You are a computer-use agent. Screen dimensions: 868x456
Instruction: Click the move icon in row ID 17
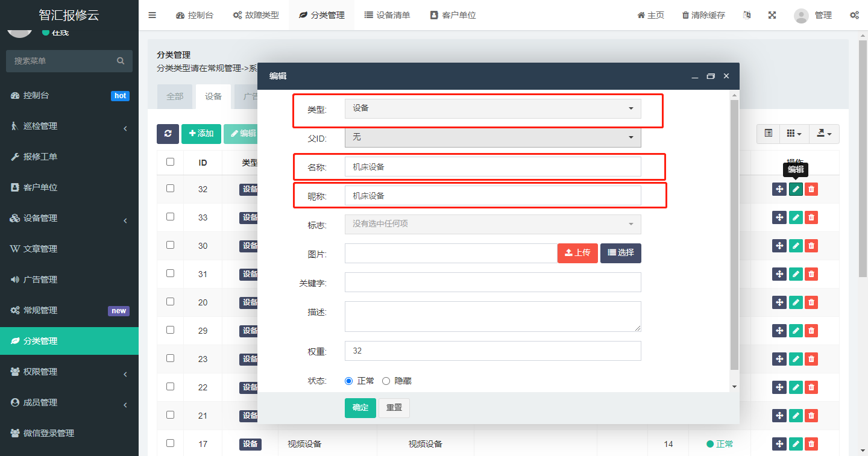pyautogui.click(x=779, y=444)
